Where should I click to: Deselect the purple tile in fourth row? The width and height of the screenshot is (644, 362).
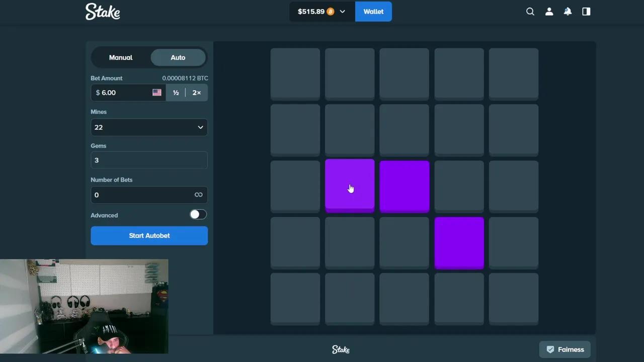coord(459,242)
